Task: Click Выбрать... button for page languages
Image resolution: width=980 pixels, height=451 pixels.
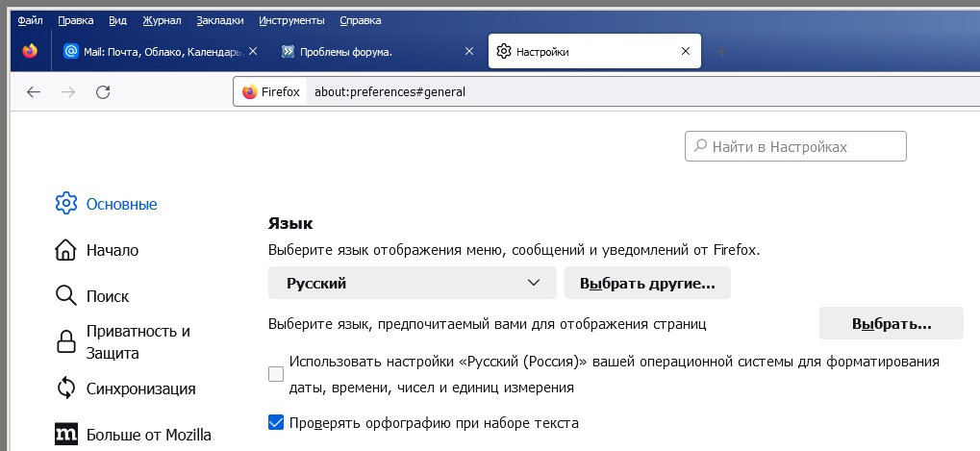Action: pyautogui.click(x=892, y=323)
